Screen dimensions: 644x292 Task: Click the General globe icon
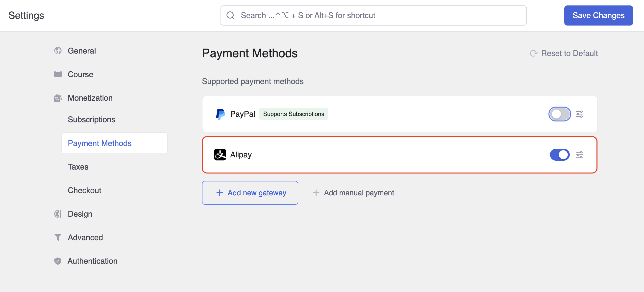point(57,51)
